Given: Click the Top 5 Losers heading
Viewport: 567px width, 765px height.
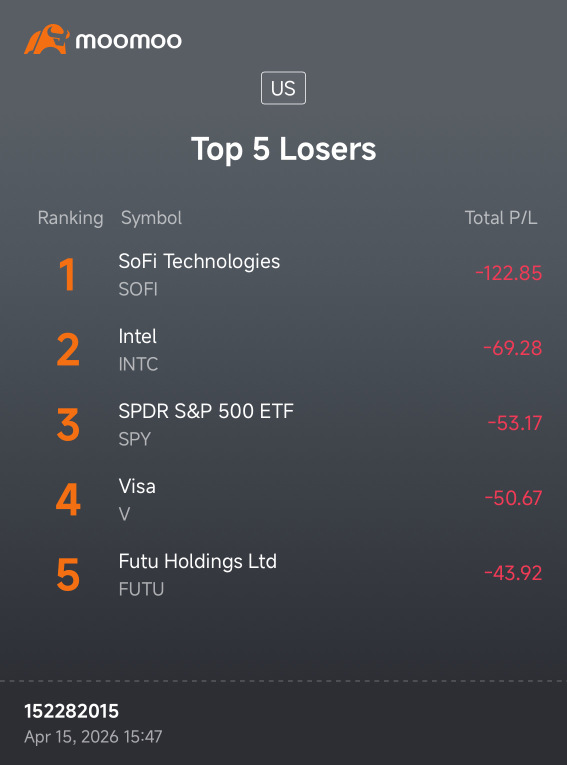Looking at the screenshot, I should pyautogui.click(x=284, y=149).
